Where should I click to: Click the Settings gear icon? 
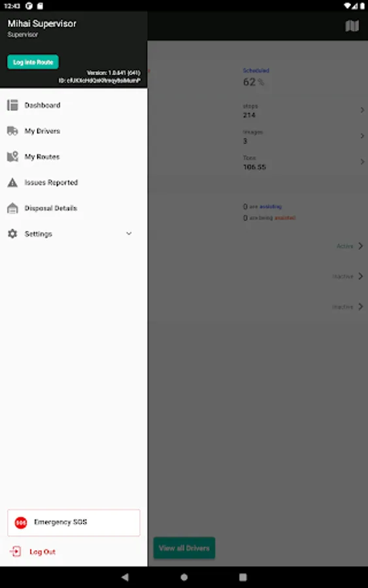click(12, 234)
